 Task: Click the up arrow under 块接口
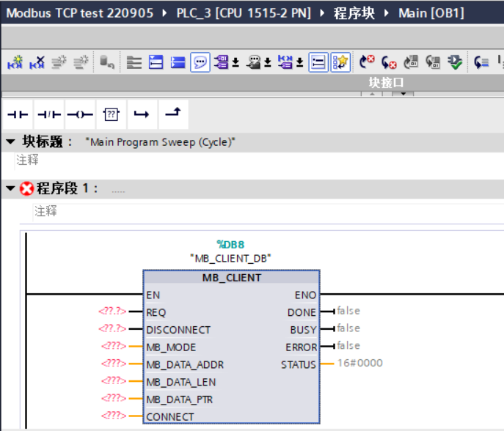pyautogui.click(x=372, y=94)
